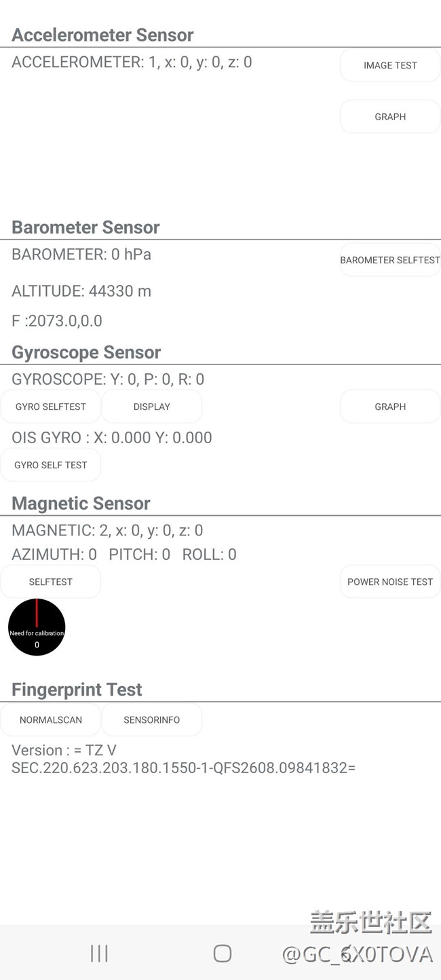The image size is (441, 980).
Task: Tap the Android home navigation icon
Action: [223, 954]
